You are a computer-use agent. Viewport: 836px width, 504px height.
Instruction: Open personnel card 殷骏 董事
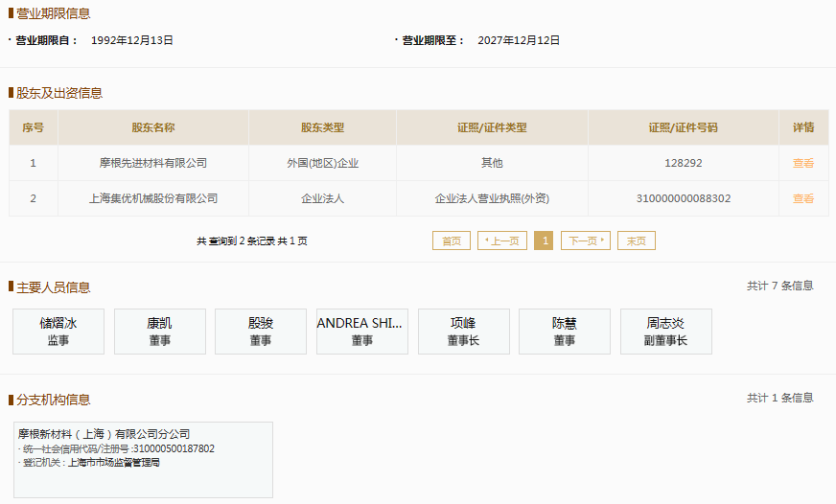261,332
